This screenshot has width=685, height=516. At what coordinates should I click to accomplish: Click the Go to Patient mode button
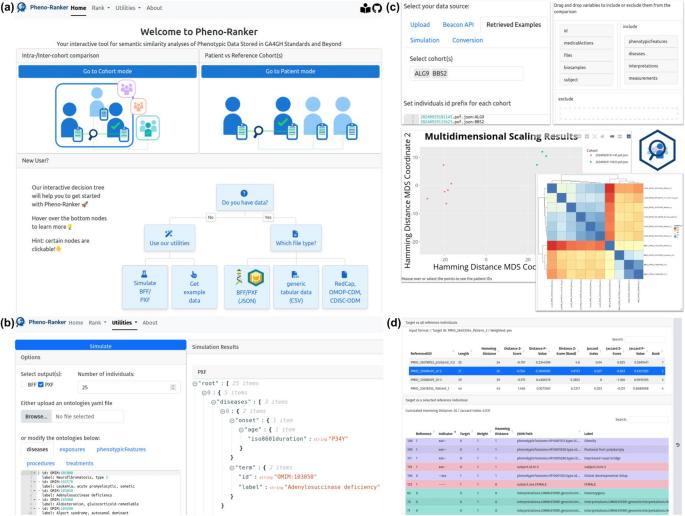click(291, 71)
